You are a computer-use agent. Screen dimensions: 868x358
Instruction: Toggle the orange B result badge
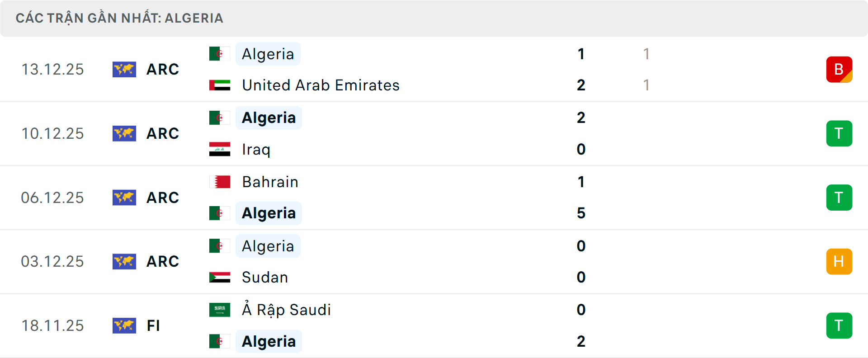839,69
